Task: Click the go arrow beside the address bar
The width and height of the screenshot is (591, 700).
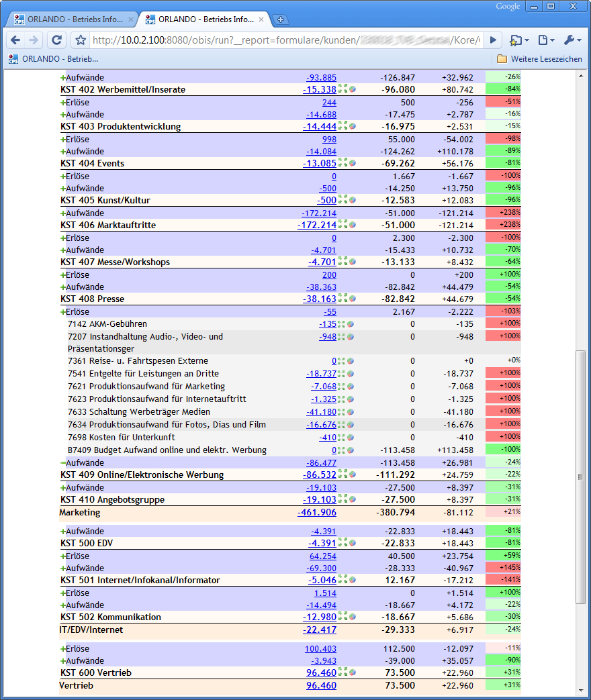Action: click(493, 40)
